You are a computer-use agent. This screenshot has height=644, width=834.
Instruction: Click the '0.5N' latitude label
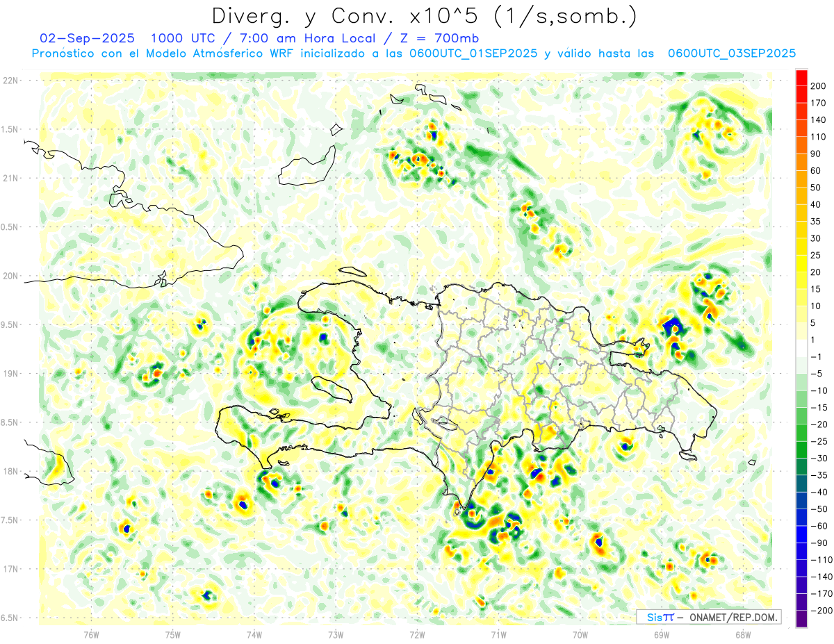(x=10, y=227)
